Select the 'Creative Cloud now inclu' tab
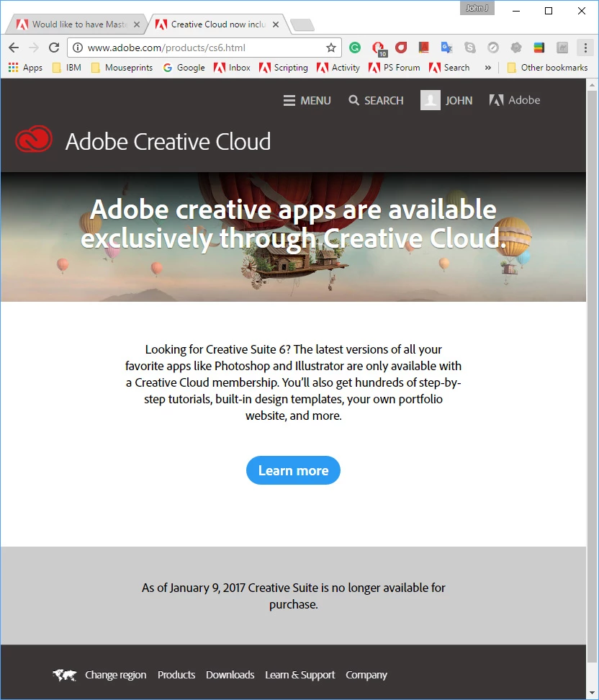Viewport: 599px width, 700px height. point(218,24)
